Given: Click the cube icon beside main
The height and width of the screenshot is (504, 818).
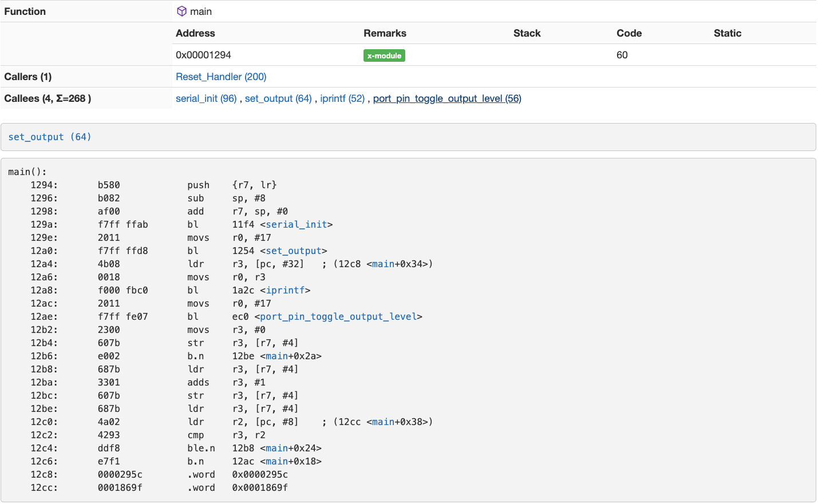Looking at the screenshot, I should (x=181, y=11).
